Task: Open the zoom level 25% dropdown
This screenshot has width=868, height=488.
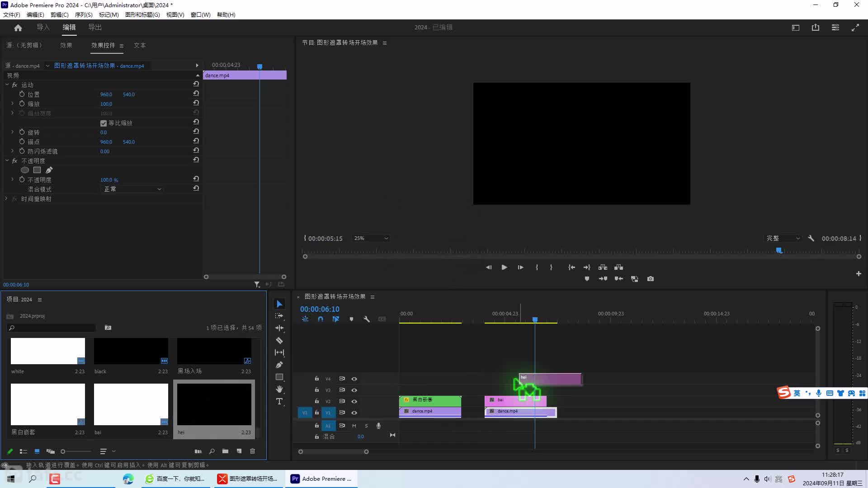Action: click(371, 238)
